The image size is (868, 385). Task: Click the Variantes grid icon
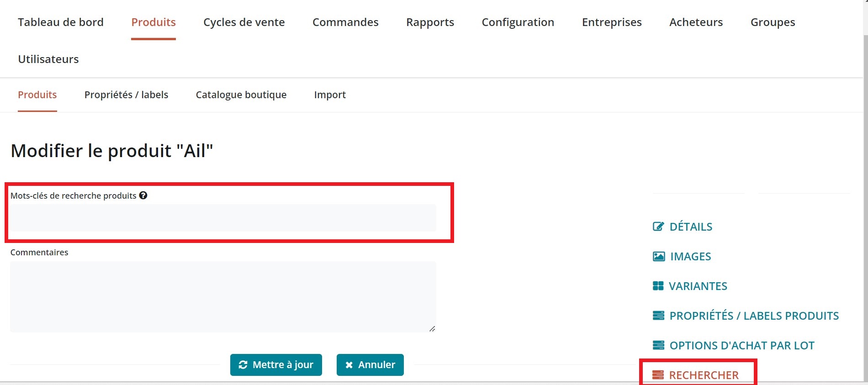coord(658,286)
